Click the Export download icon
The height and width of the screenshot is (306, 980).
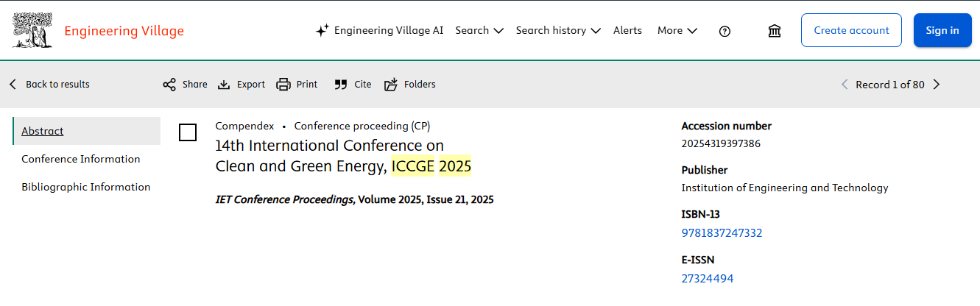click(225, 85)
